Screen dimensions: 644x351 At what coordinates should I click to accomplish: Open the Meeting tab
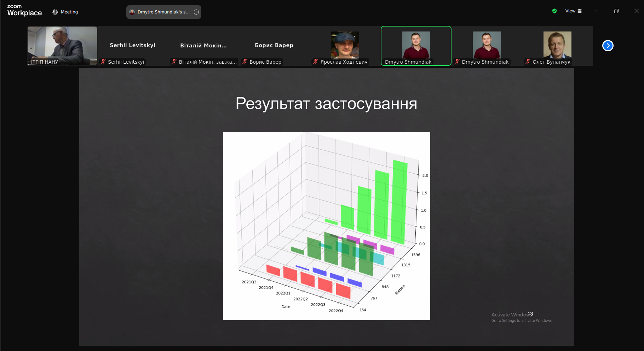tap(65, 12)
